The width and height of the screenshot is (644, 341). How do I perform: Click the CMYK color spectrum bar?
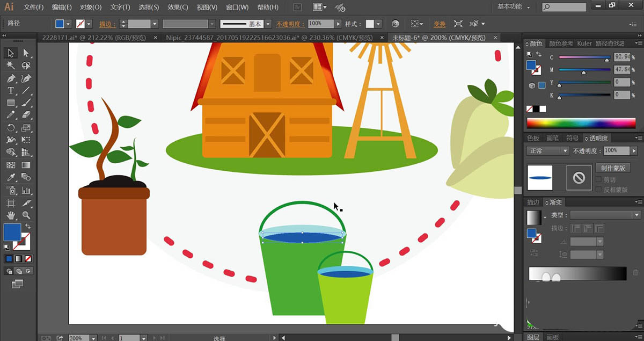(581, 124)
